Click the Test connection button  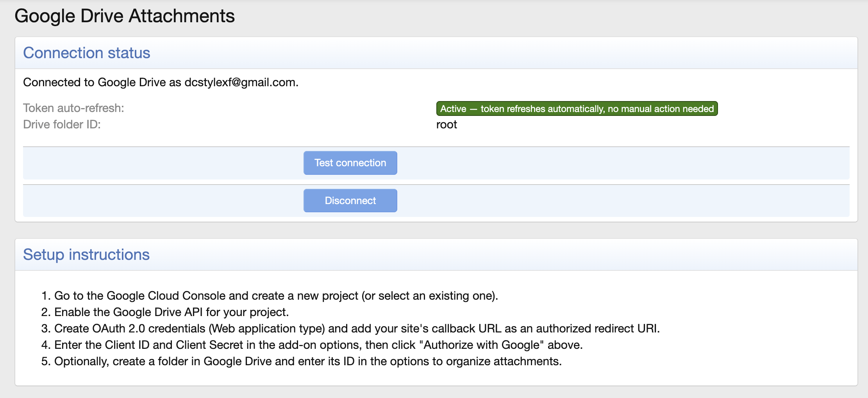(x=350, y=163)
